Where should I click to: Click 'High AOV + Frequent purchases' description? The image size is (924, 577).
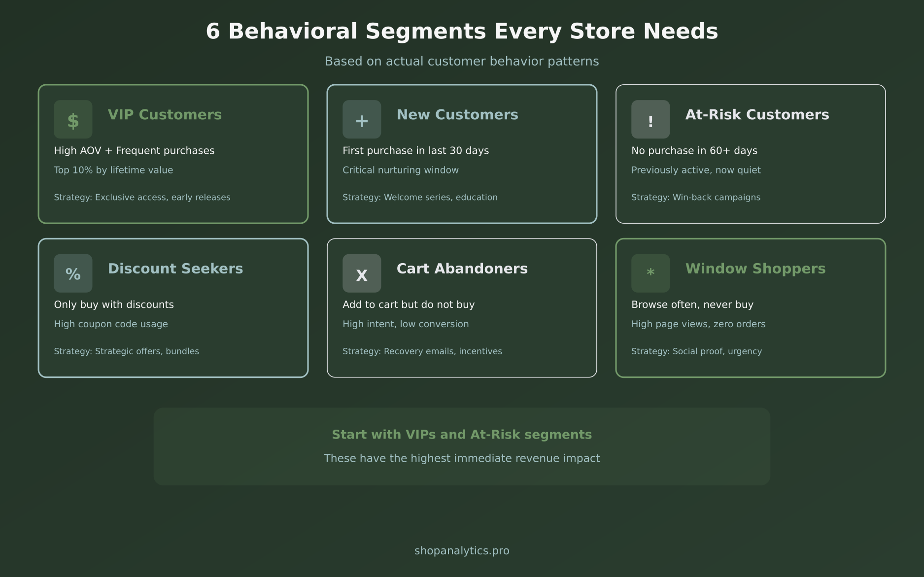[134, 150]
